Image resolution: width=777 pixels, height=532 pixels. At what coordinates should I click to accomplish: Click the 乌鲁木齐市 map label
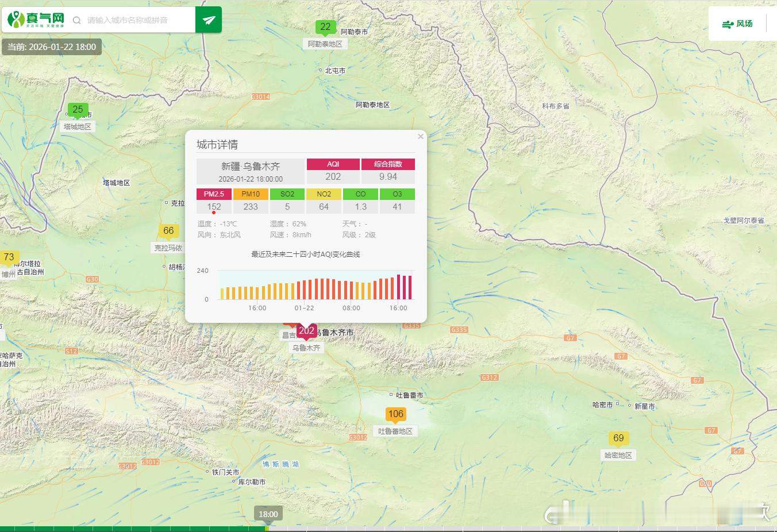point(334,333)
